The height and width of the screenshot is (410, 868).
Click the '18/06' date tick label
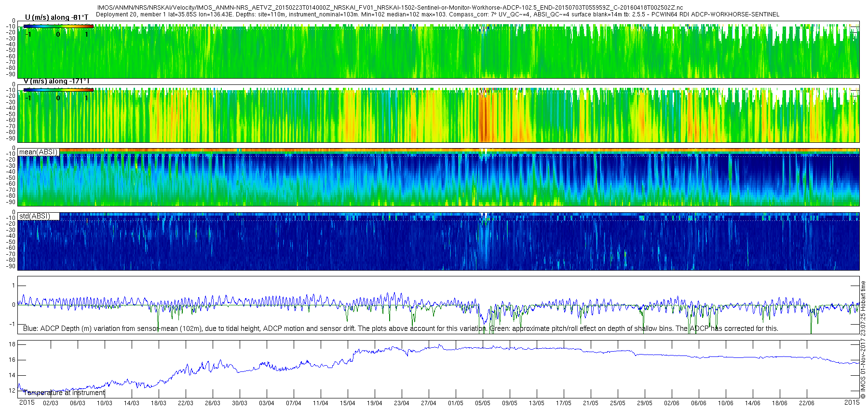[x=780, y=403]
